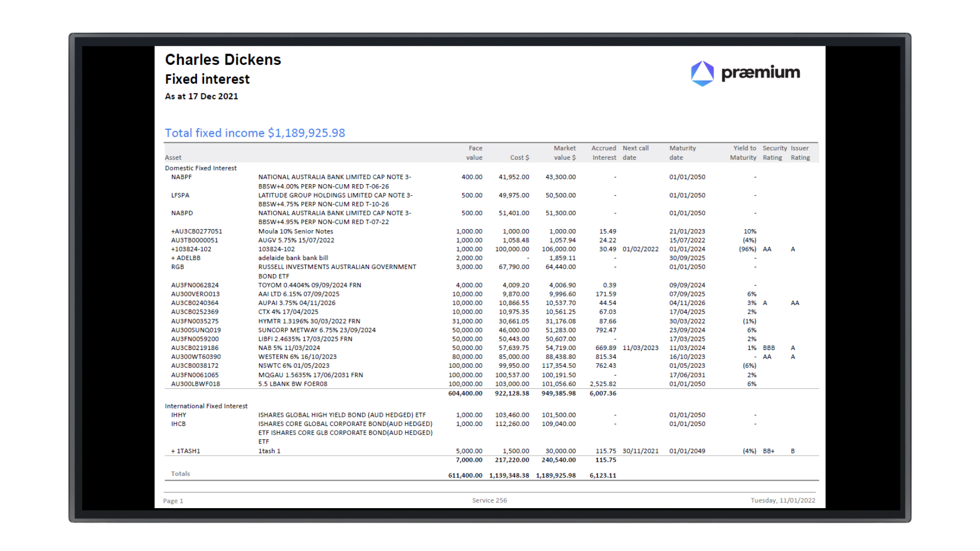This screenshot has width=980, height=551.
Task: Click the '+ 1TASH1' asset code
Action: coord(186,452)
